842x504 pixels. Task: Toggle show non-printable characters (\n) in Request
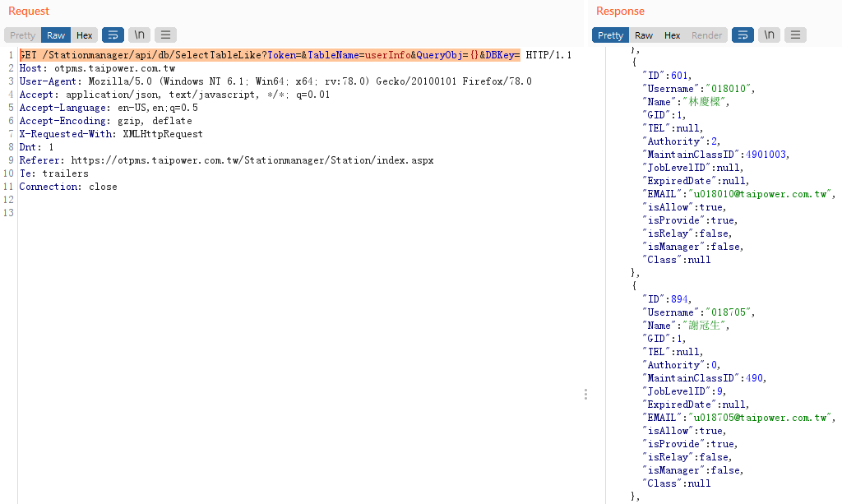(139, 35)
